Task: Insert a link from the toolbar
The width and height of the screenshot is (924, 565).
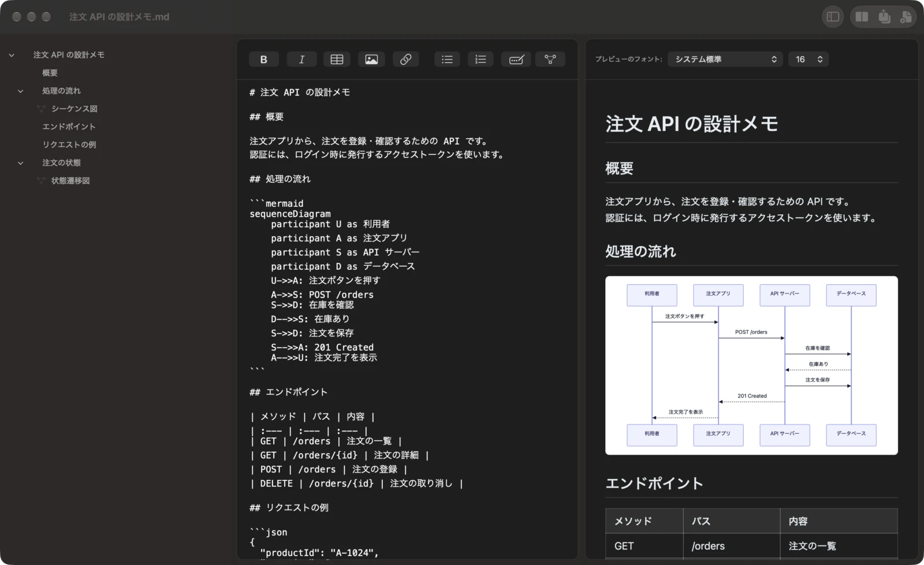Action: click(406, 60)
